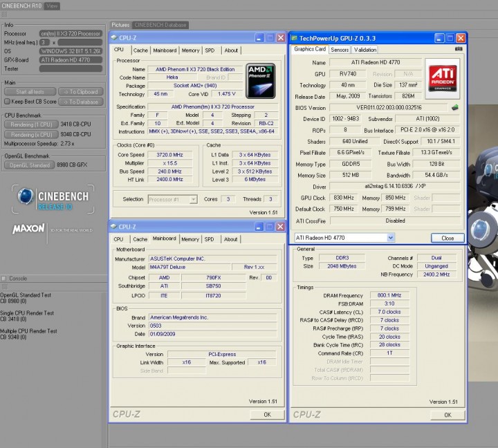
Task: Click the GPU-Z screenshot camera icon
Action: click(459, 50)
